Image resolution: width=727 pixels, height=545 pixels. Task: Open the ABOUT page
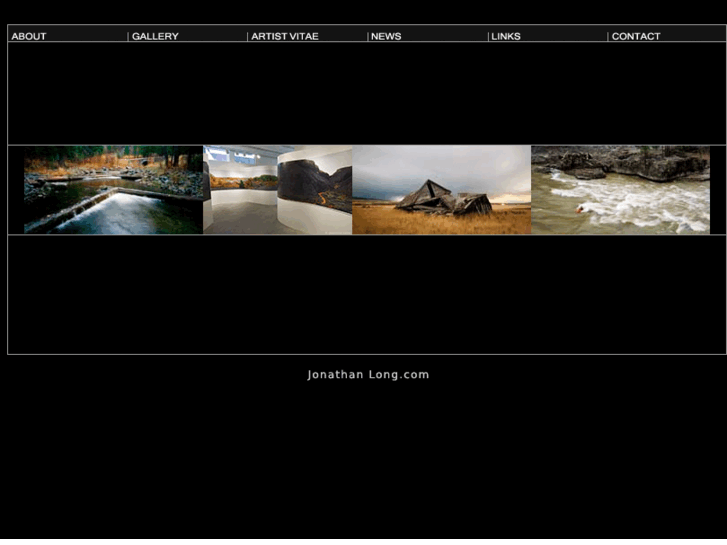pos(29,36)
